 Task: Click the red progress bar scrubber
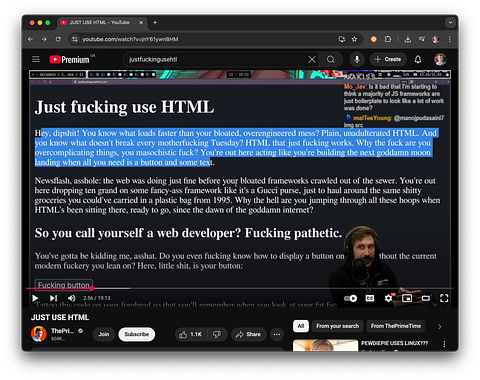click(x=92, y=288)
